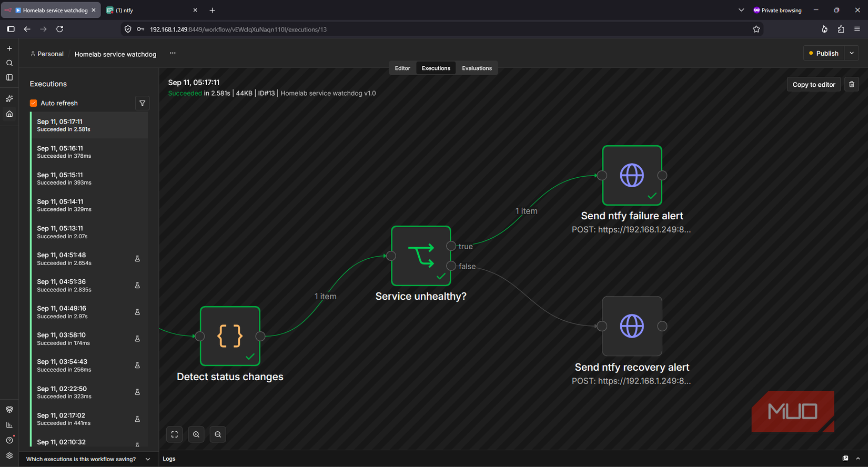
Task: Click the plus icon in n8n sidebar
Action: click(9, 48)
